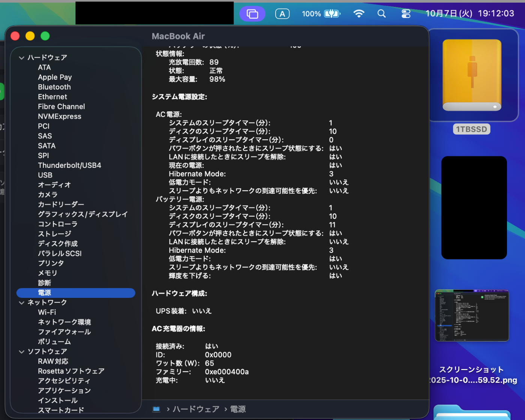Select PCI in the sidebar

43,126
